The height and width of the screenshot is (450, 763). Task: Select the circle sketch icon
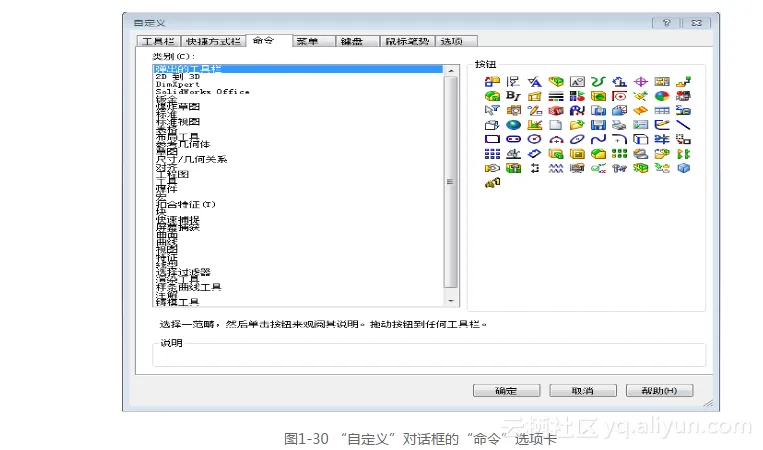[534, 139]
